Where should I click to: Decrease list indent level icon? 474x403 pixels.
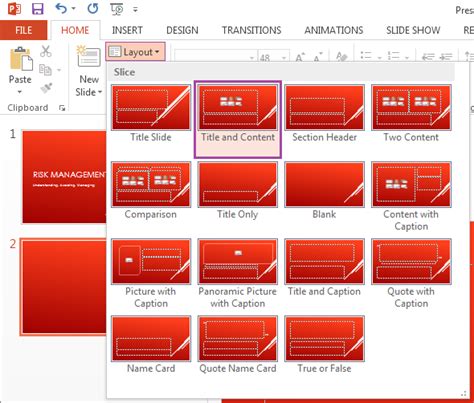pyautogui.click(x=428, y=57)
